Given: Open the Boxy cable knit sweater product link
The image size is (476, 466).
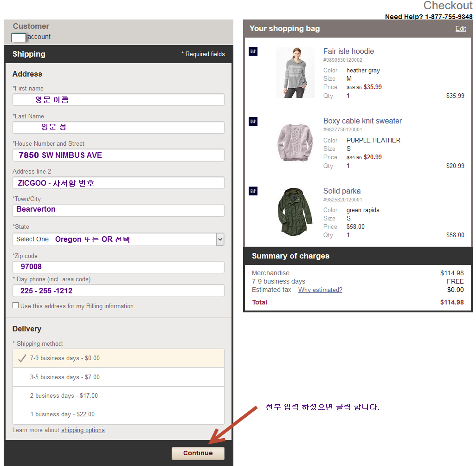Looking at the screenshot, I should point(362,121).
